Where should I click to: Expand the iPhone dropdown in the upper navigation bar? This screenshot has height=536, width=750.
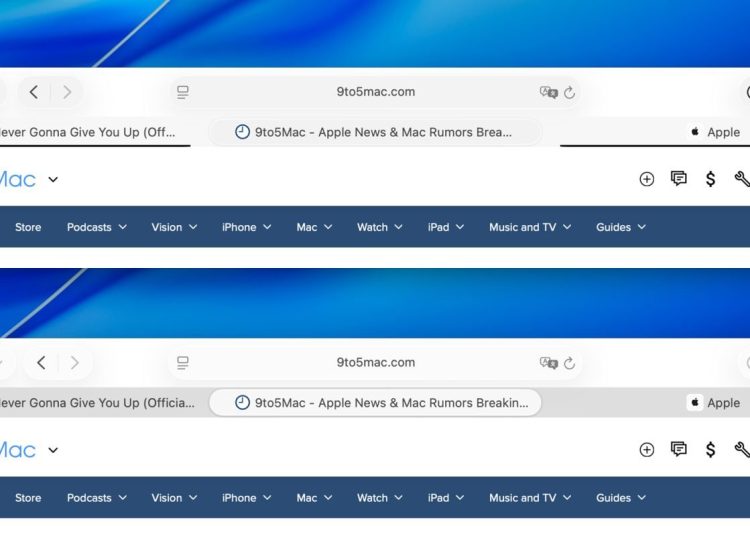(x=246, y=227)
